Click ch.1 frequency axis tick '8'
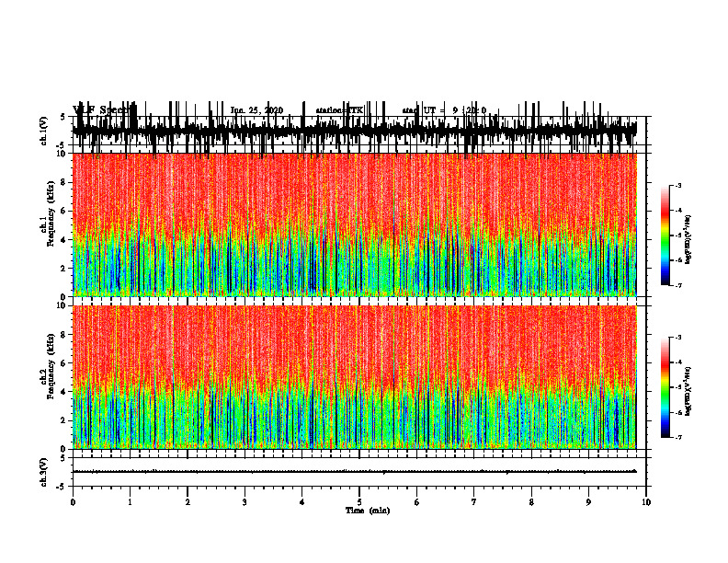The height and width of the screenshot is (563, 728). [64, 182]
